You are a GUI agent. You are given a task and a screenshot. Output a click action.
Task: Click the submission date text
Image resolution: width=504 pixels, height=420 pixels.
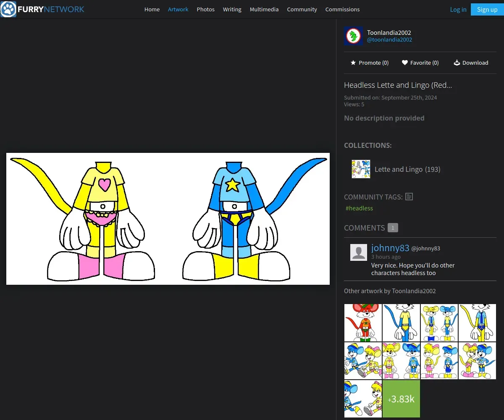coord(391,97)
